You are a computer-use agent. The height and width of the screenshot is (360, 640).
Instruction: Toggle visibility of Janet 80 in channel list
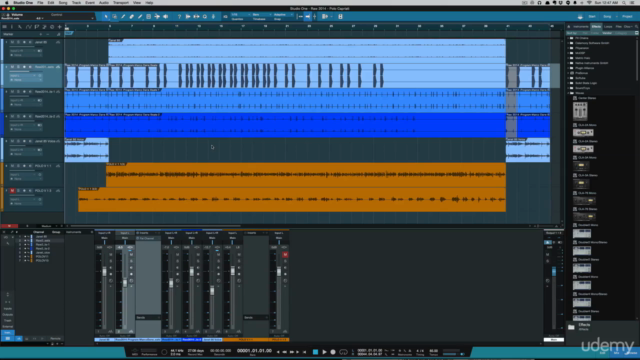25,237
